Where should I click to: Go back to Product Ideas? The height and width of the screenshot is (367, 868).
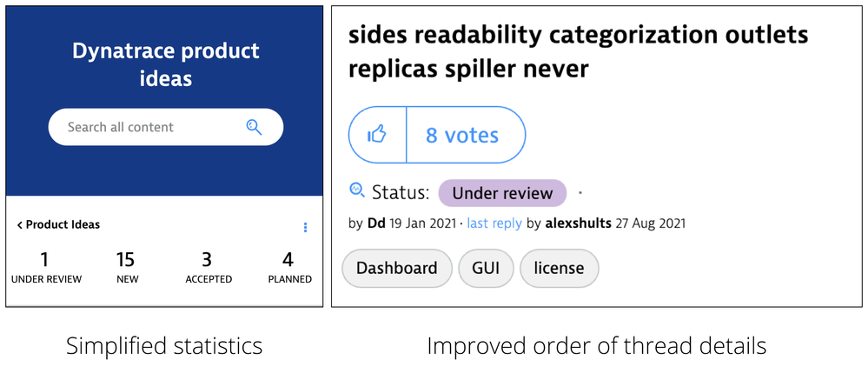click(58, 224)
